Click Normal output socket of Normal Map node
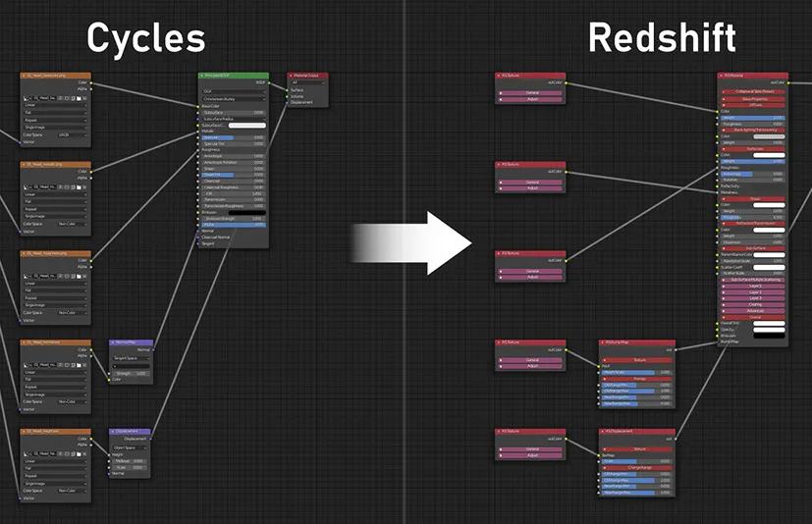 (153, 349)
